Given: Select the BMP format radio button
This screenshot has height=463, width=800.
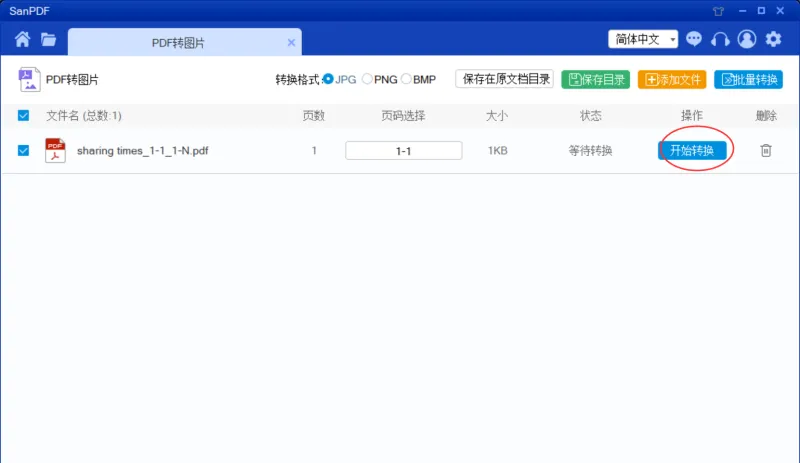Looking at the screenshot, I should (406, 79).
